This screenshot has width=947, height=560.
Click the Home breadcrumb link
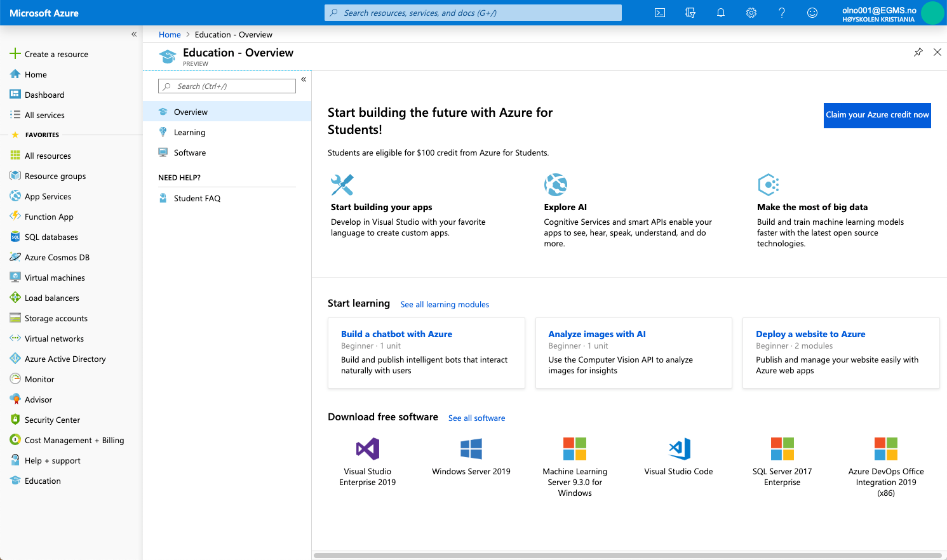coord(170,34)
